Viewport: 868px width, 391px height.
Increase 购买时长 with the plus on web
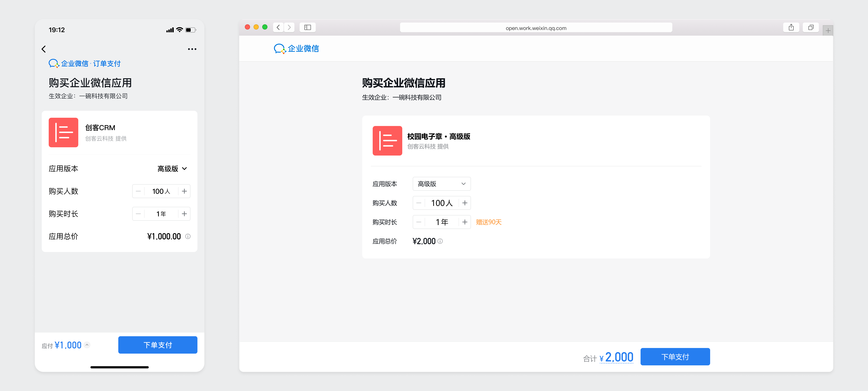click(x=465, y=222)
